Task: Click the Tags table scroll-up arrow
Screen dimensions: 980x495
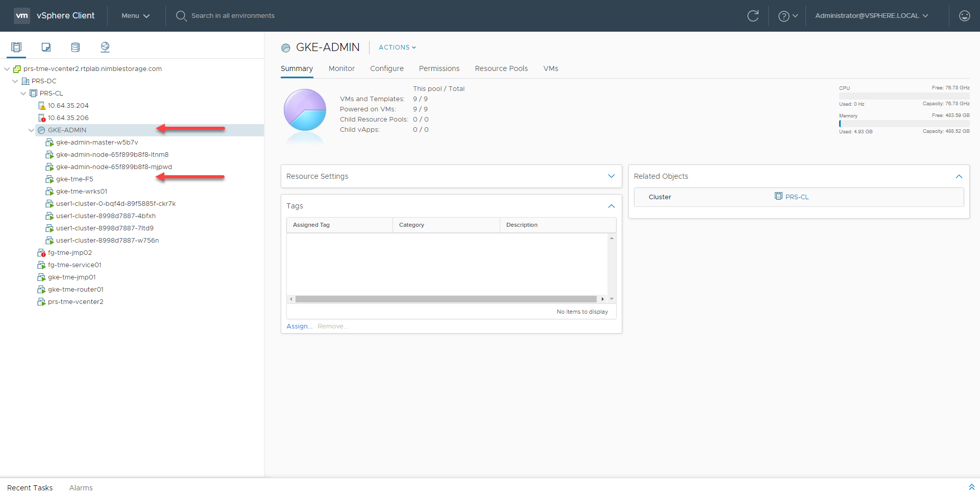Action: (611, 238)
